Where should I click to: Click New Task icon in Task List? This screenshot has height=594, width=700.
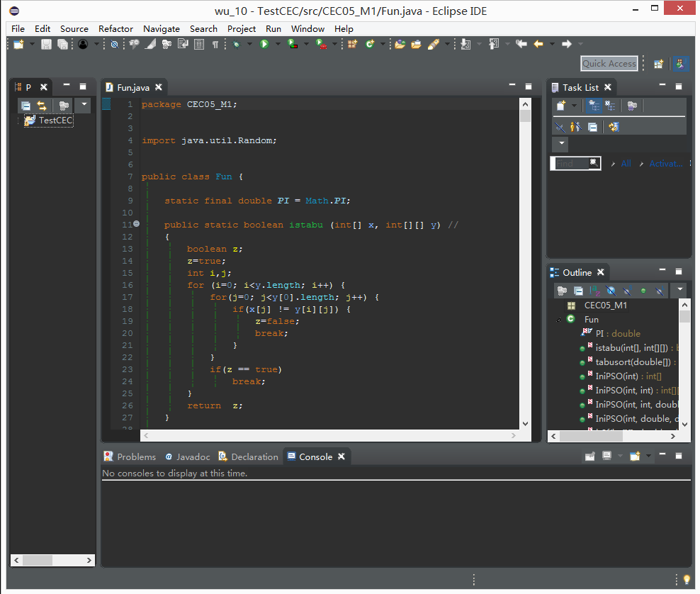561,106
